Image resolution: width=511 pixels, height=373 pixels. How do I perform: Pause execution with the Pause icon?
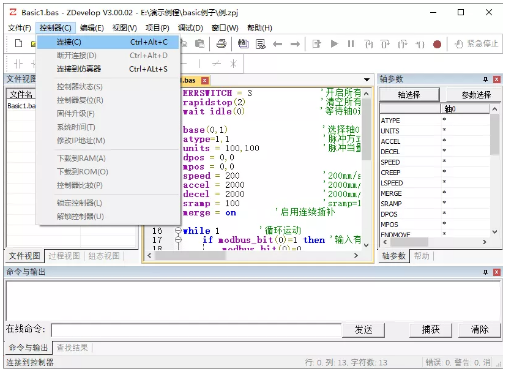click(351, 44)
